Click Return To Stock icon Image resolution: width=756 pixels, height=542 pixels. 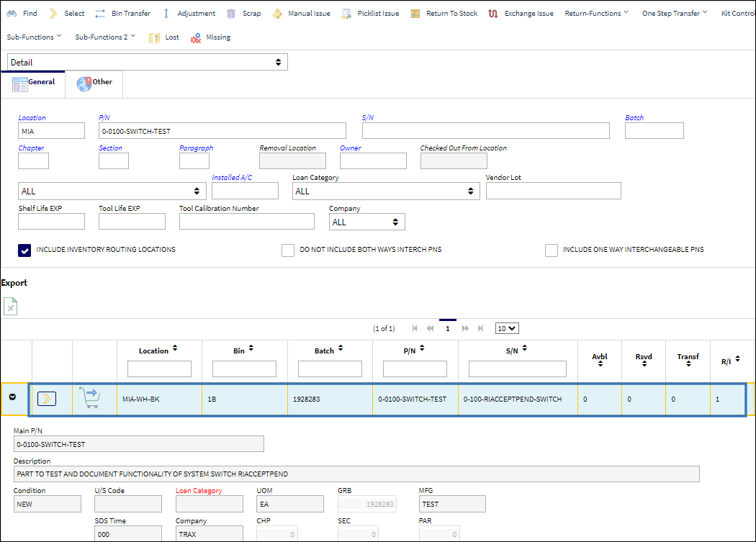pyautogui.click(x=415, y=14)
